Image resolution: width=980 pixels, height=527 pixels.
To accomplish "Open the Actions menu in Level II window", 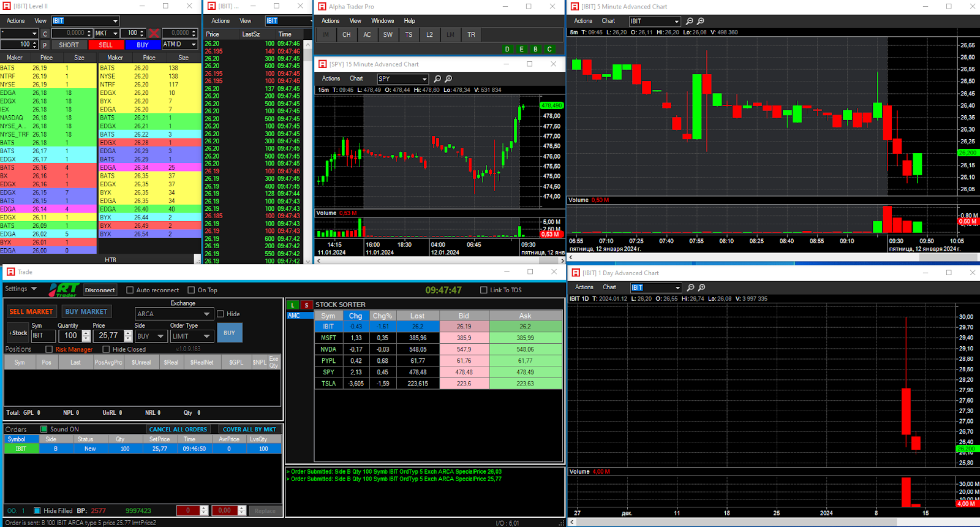I will pyautogui.click(x=16, y=21).
